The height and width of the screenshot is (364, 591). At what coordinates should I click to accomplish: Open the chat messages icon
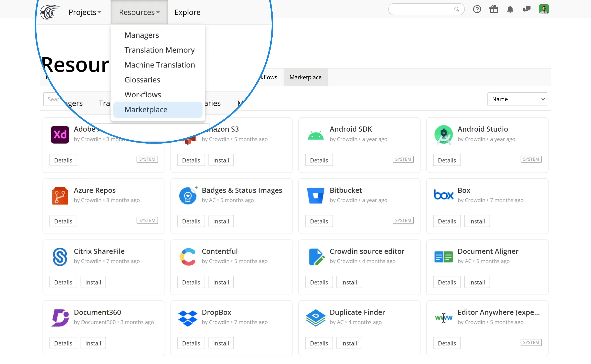pos(527,9)
